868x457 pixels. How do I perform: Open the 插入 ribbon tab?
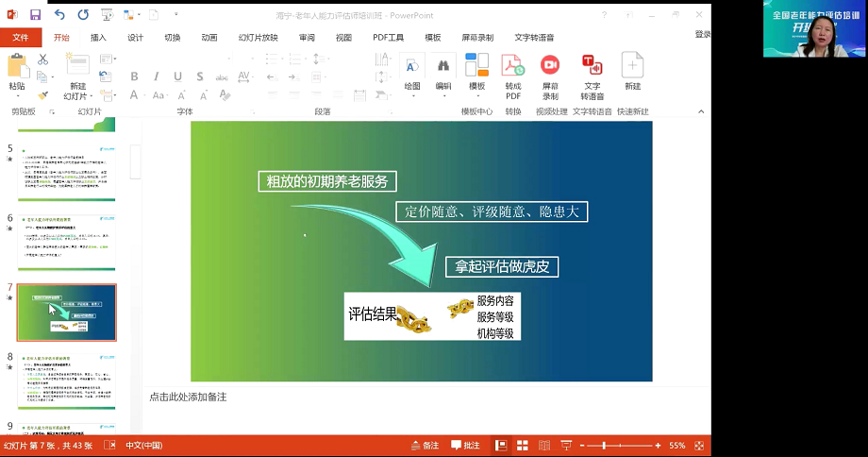click(x=98, y=38)
